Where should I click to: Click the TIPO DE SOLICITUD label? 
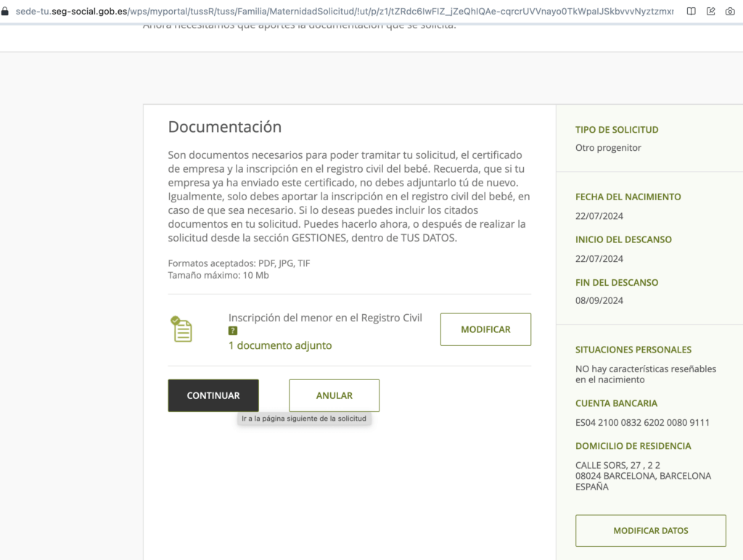pos(617,130)
